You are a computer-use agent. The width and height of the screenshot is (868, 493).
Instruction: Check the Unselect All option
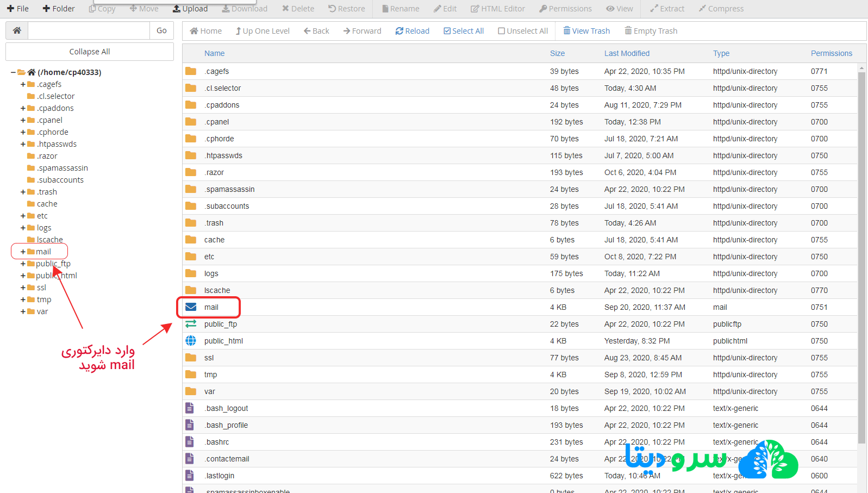click(x=523, y=31)
